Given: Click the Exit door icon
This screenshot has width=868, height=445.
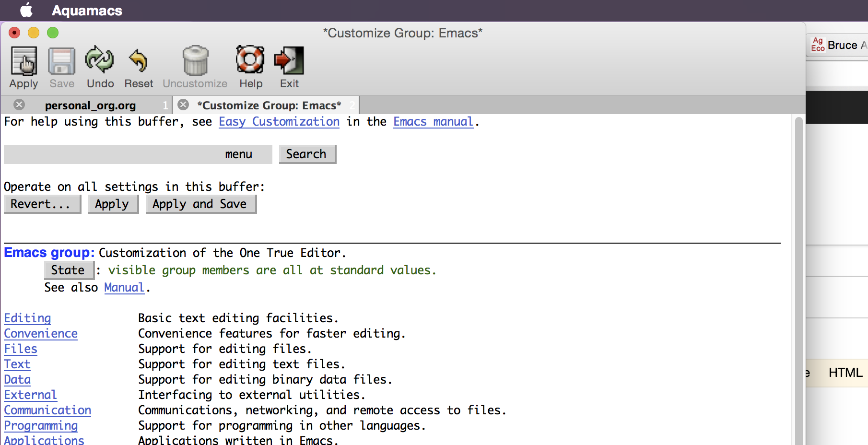Looking at the screenshot, I should [x=289, y=60].
